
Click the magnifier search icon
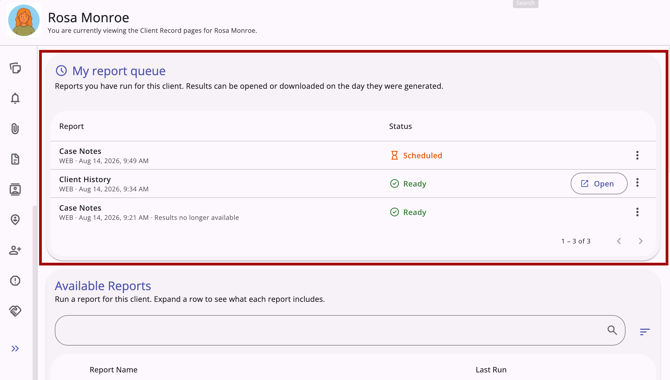pyautogui.click(x=612, y=330)
